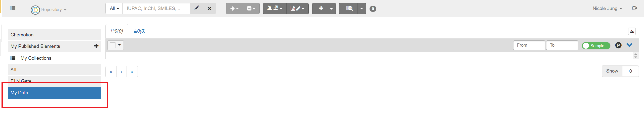644x126 pixels.
Task: Click the black P published filter icon
Action: point(618,45)
